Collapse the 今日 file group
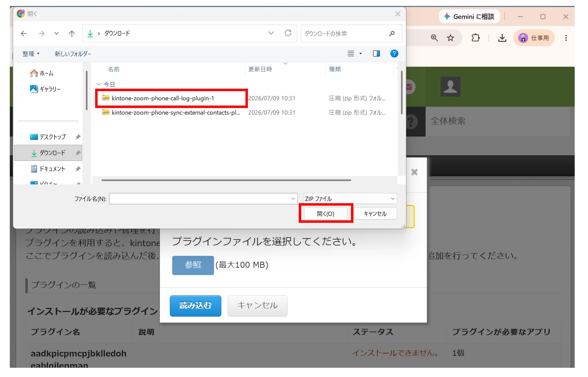The width and height of the screenshot is (588, 377). tap(99, 84)
